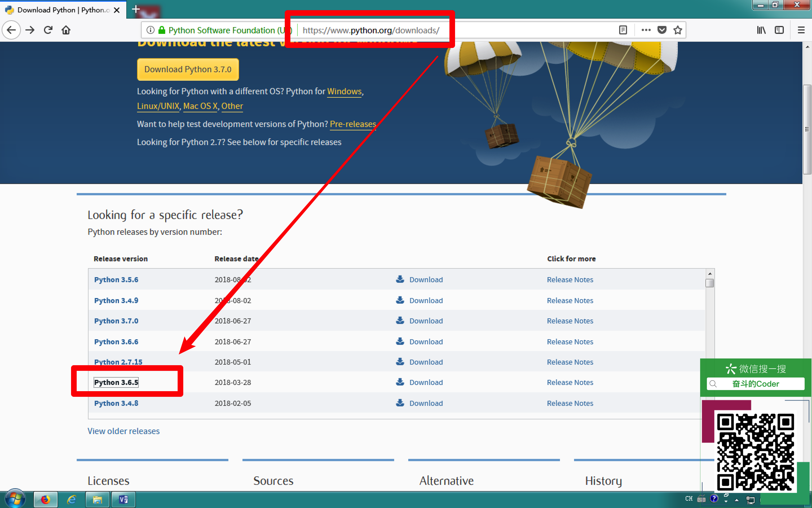This screenshot has width=812, height=508.
Task: Open Python 2.7.15 release link
Action: pos(118,362)
